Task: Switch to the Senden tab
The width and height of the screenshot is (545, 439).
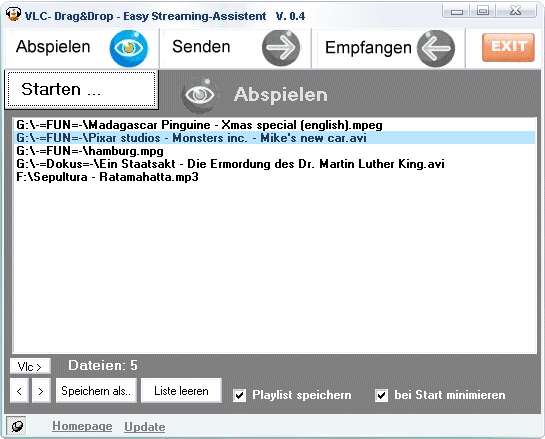Action: pyautogui.click(x=235, y=48)
